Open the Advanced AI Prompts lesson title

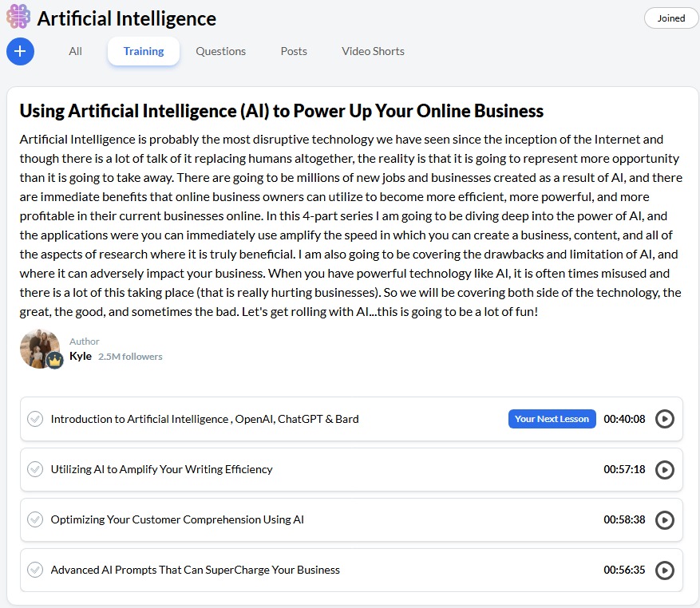click(195, 570)
